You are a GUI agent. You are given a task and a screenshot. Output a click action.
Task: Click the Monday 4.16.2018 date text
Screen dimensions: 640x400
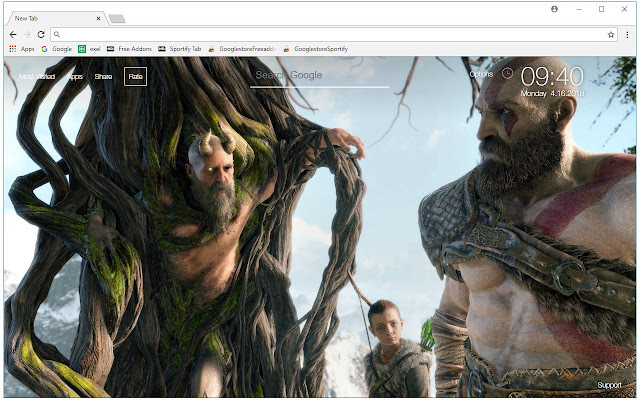[553, 93]
